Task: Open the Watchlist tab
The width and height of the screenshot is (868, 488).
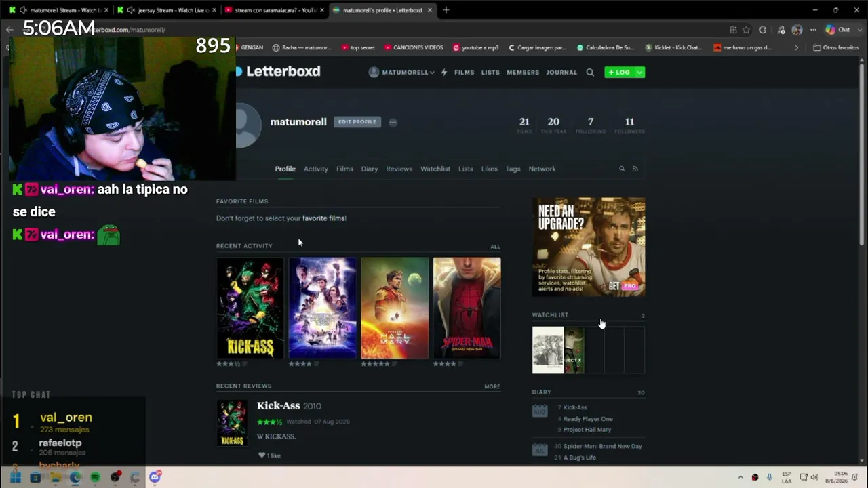Action: [x=435, y=169]
